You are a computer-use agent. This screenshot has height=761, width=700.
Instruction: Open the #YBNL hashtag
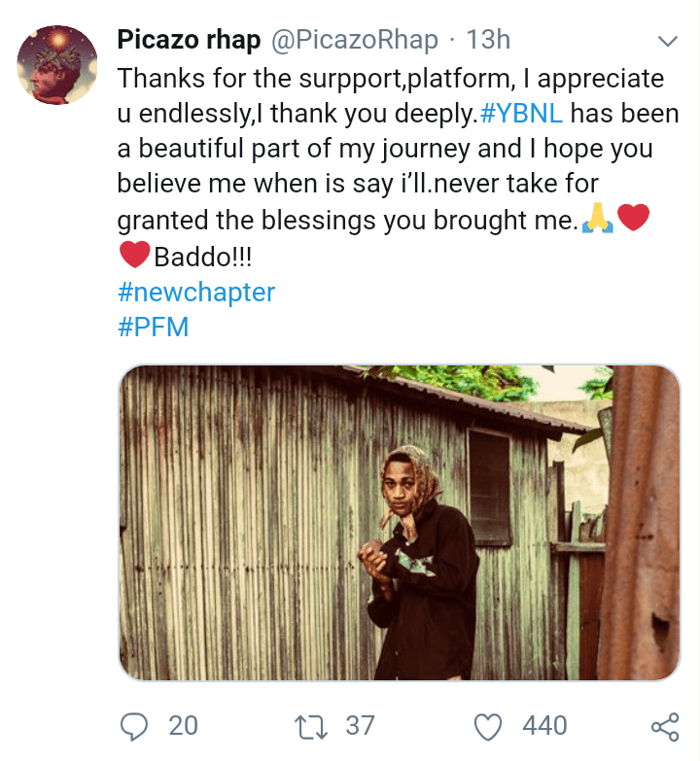tap(522, 114)
